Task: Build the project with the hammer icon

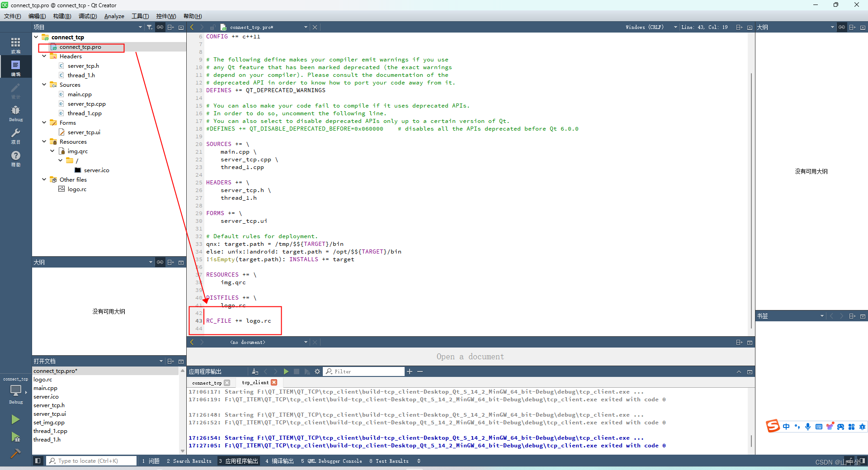Action: [15, 453]
